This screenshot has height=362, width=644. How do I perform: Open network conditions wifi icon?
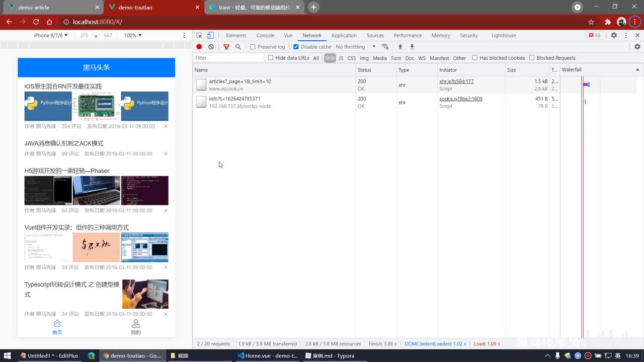(x=385, y=47)
